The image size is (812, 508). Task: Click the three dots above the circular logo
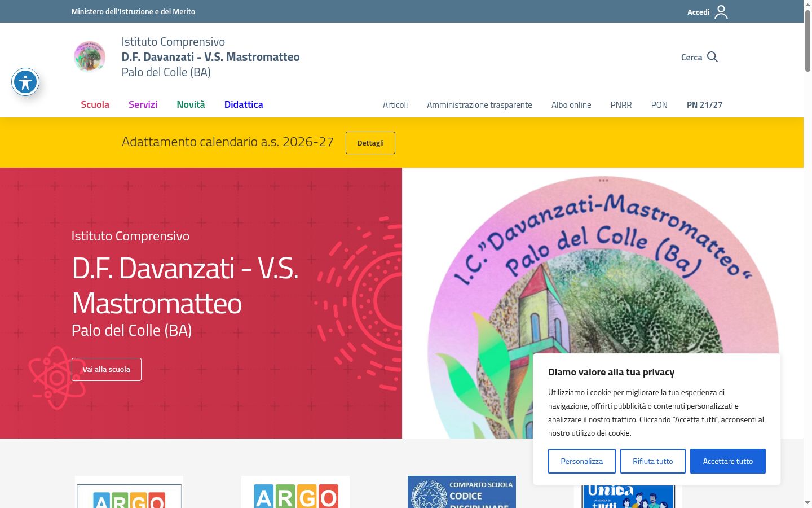603,181
